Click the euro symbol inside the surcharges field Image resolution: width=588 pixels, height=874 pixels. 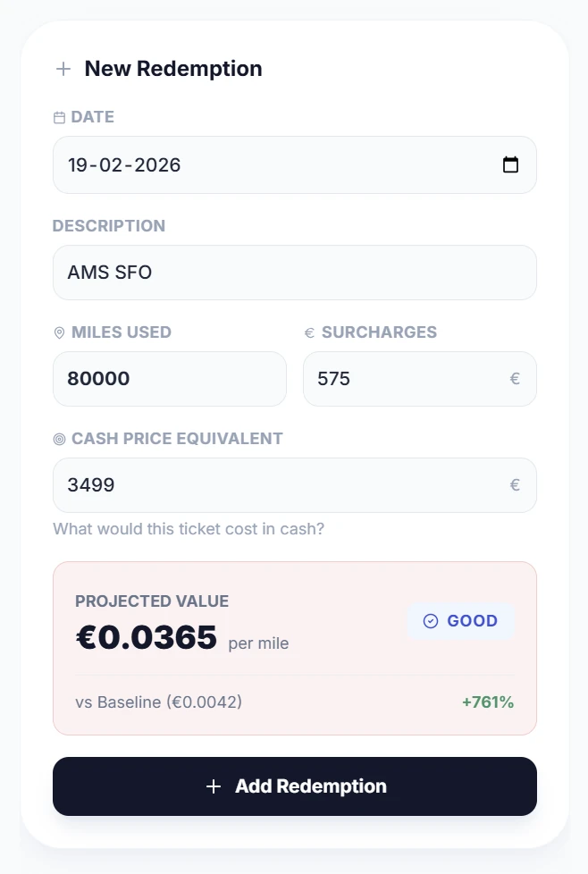point(514,379)
